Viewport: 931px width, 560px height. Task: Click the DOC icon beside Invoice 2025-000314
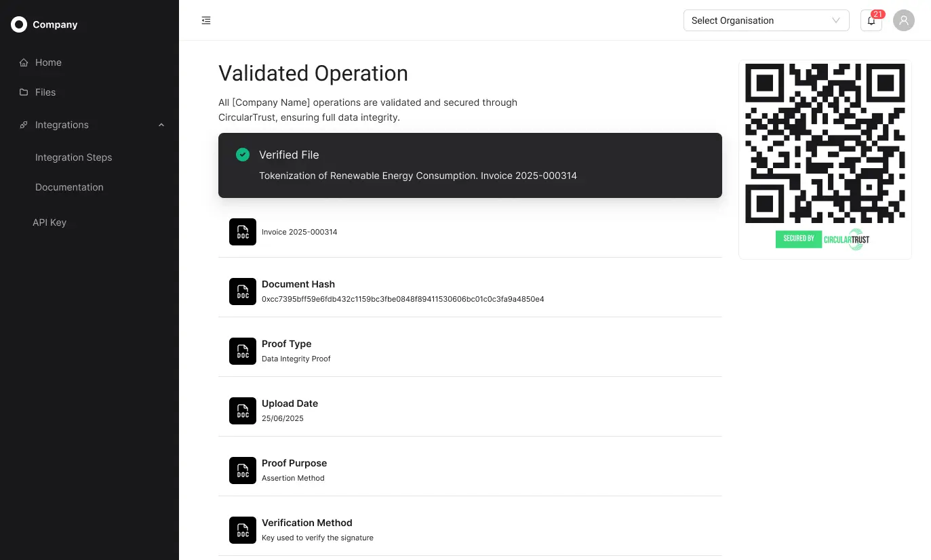(x=243, y=232)
